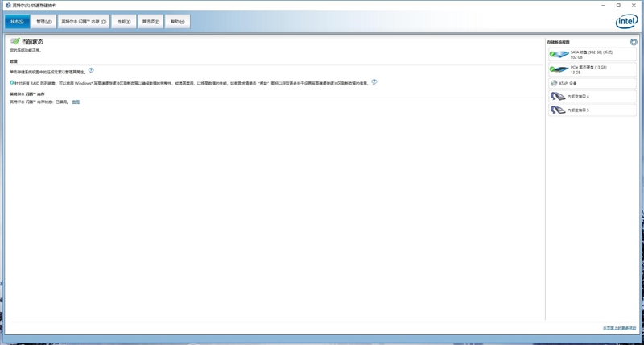Select the 内部空端口 4 port icon
The height and width of the screenshot is (345, 644).
557,96
